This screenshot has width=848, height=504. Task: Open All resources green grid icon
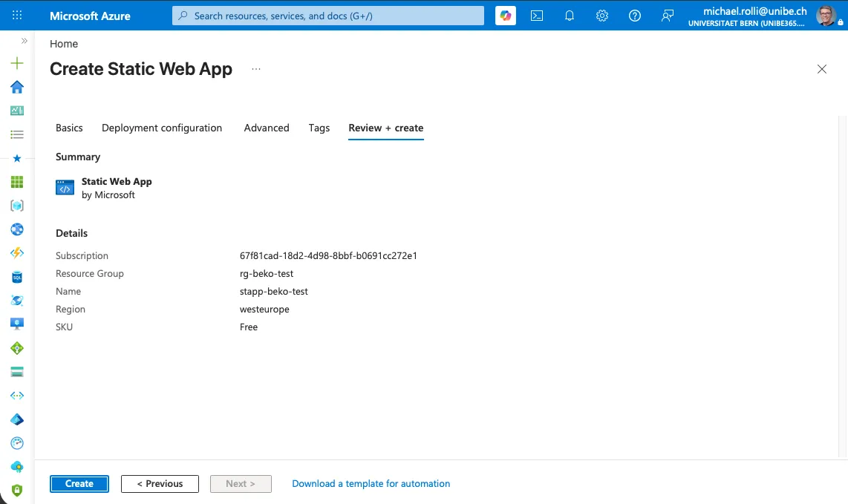point(17,183)
